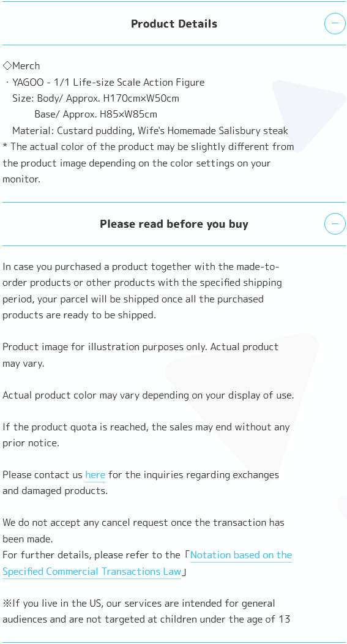
Task: Collapse Product Details with the minus icon
Action: pyautogui.click(x=335, y=23)
